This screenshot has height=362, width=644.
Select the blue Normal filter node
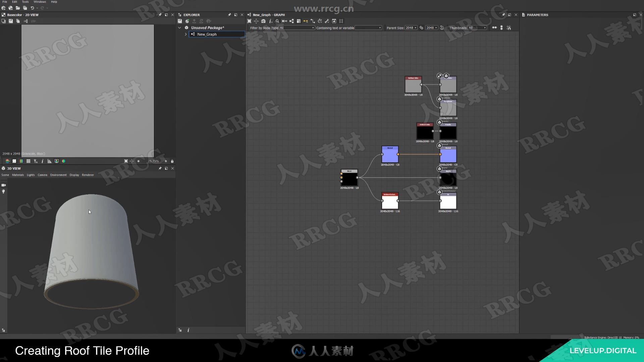coord(390,154)
